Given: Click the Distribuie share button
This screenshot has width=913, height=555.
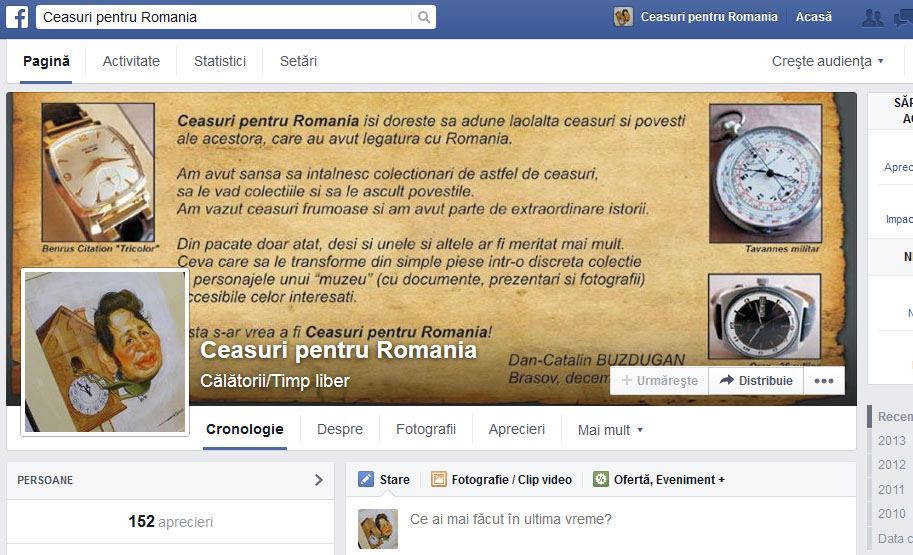Looking at the screenshot, I should point(756,381).
